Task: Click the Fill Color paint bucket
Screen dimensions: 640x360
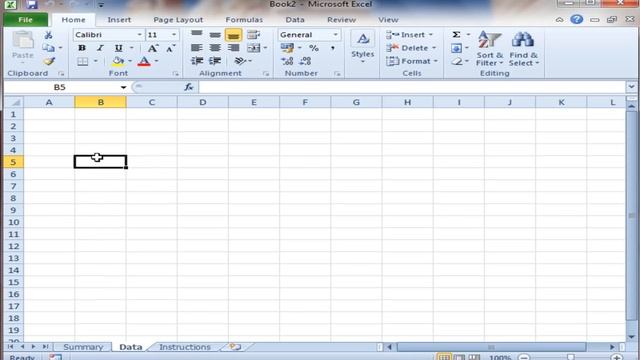Action: point(118,62)
